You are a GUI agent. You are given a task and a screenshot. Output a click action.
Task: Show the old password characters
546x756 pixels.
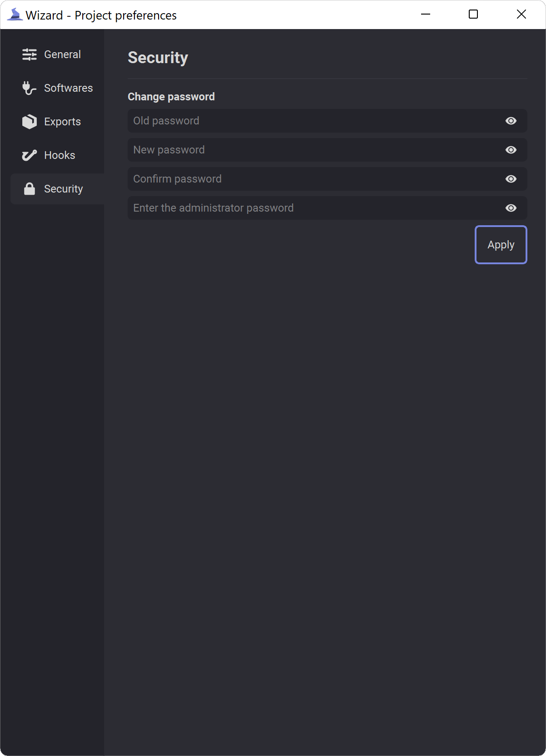tap(511, 121)
